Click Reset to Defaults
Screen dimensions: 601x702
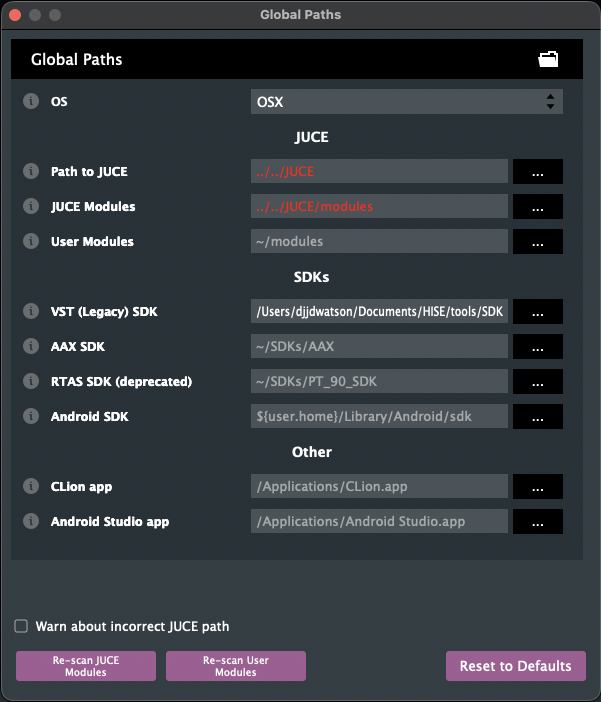(x=515, y=666)
